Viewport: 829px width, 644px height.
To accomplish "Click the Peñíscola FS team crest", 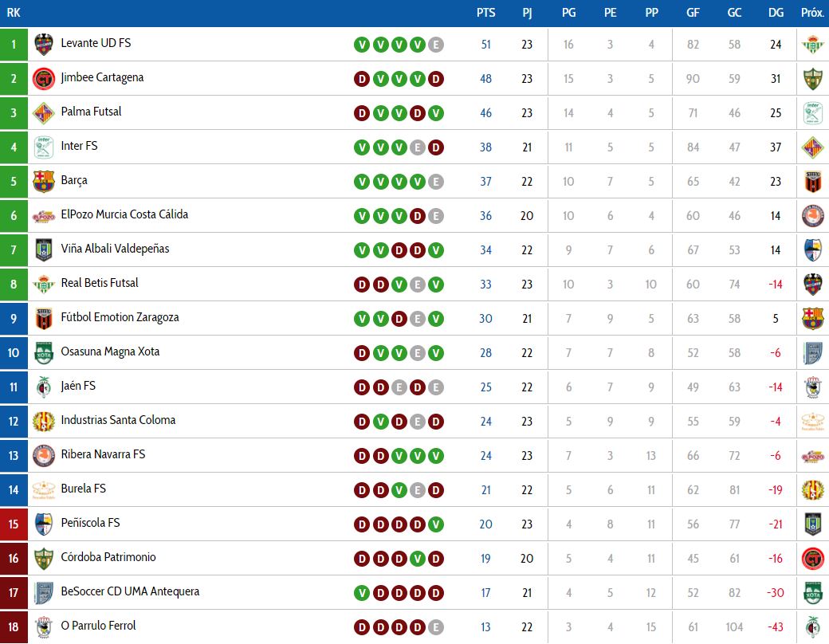I will [x=44, y=524].
